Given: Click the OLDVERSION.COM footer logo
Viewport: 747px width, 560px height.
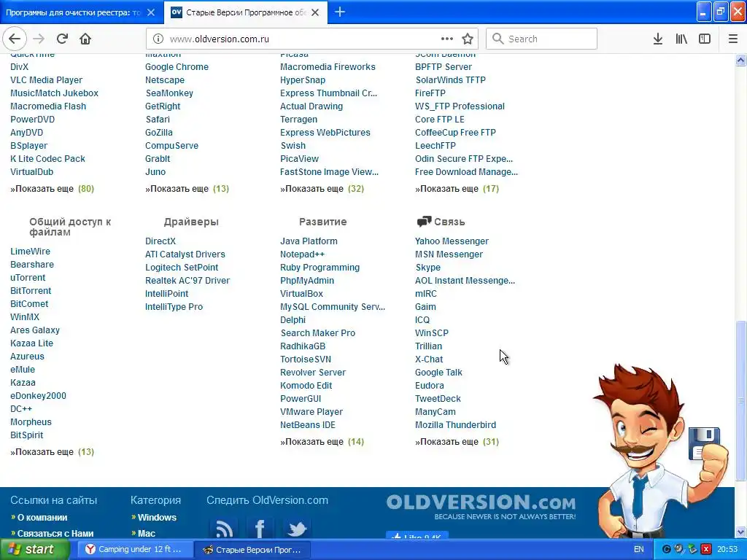Looking at the screenshot, I should [x=481, y=506].
